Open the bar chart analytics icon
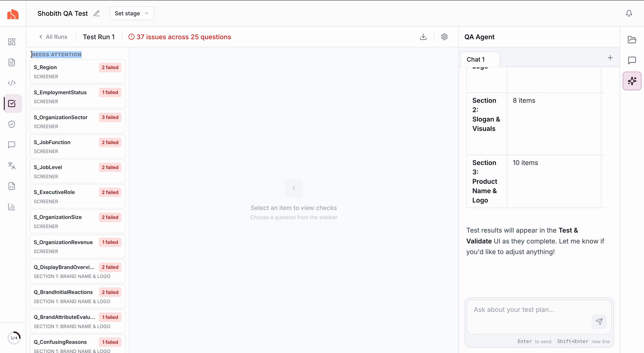 click(x=12, y=207)
